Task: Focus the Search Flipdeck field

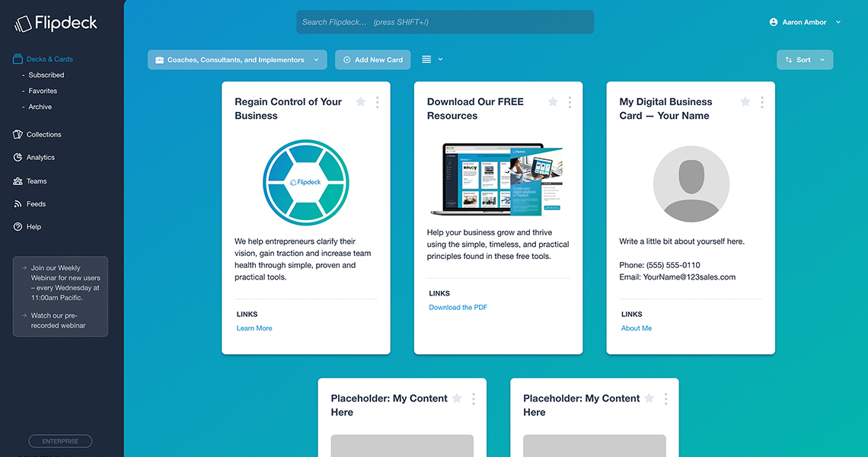Action: pos(445,22)
